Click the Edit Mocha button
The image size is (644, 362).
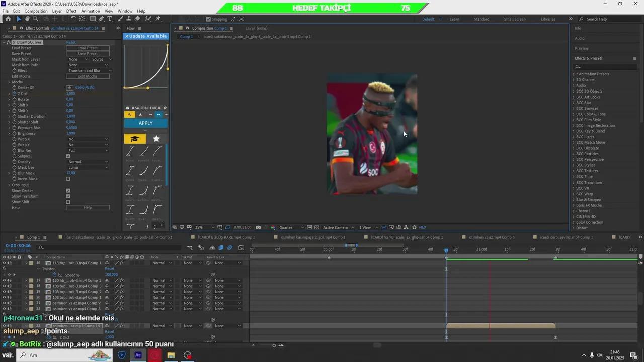[88, 76]
